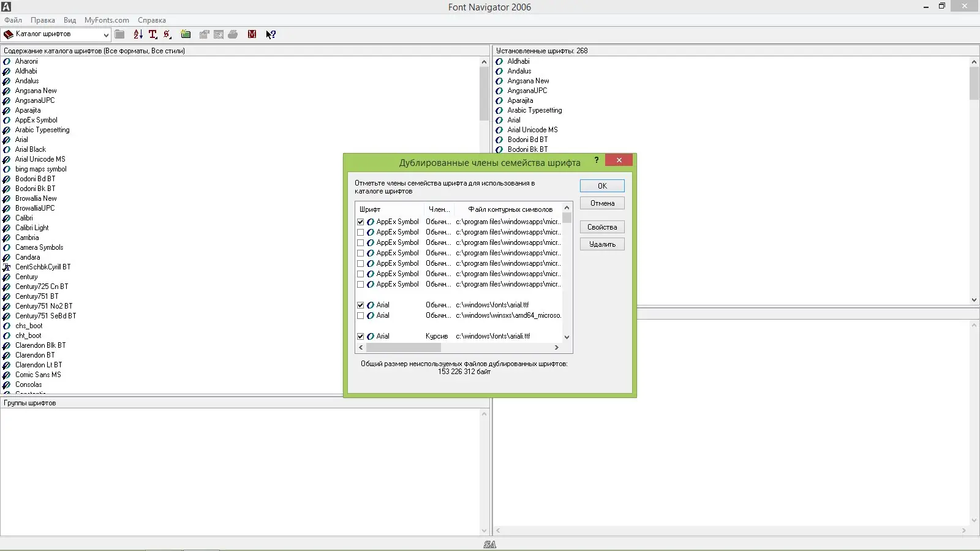Image resolution: width=980 pixels, height=551 pixels.
Task: Uncheck the Arial c:\windows\fonts\arial.ttf checkbox
Action: point(361,305)
